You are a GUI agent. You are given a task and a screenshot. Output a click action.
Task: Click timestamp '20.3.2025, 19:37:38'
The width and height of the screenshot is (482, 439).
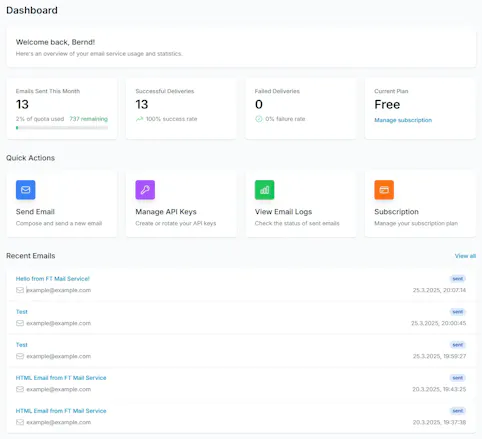(x=439, y=422)
